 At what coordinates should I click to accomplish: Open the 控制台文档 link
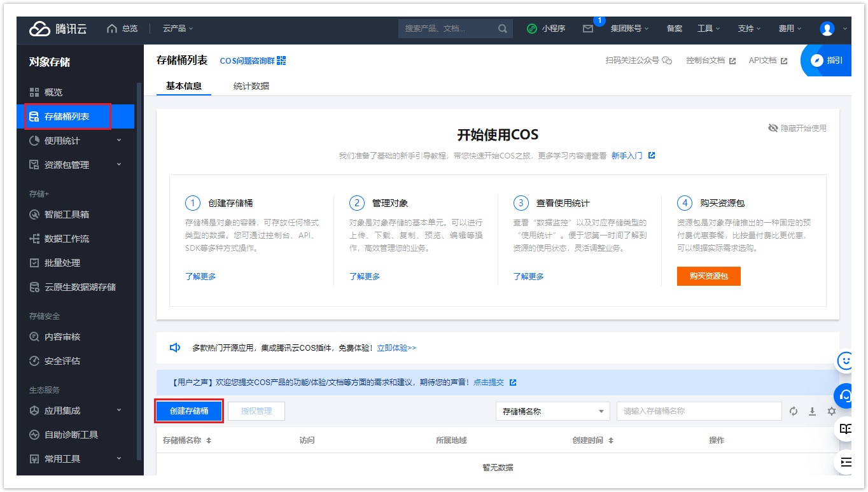pos(711,60)
